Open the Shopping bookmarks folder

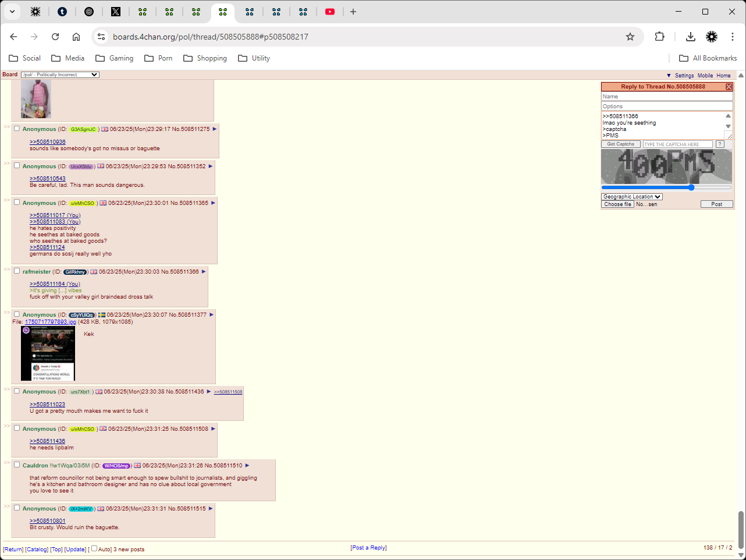click(x=205, y=58)
